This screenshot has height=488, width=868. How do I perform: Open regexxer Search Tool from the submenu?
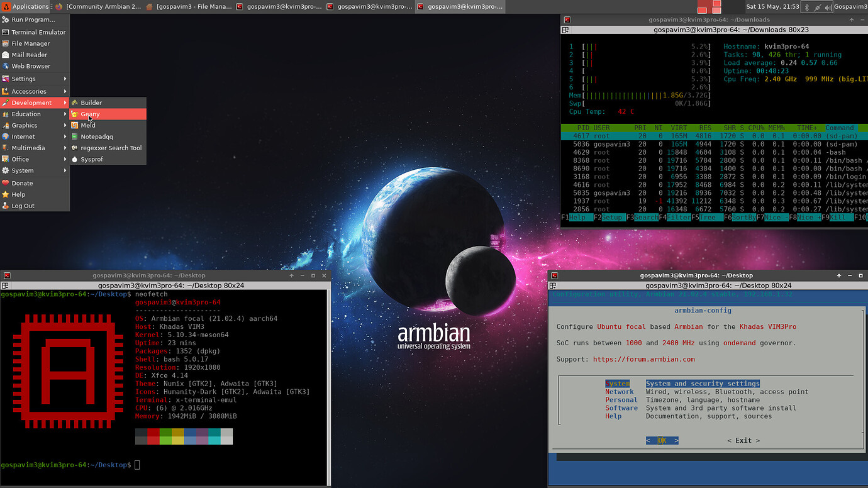click(x=108, y=148)
